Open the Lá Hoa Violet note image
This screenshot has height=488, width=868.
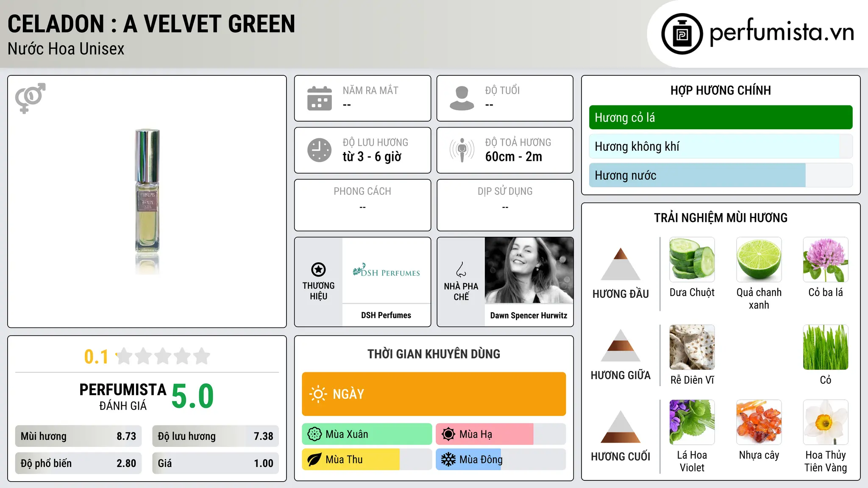click(x=692, y=422)
